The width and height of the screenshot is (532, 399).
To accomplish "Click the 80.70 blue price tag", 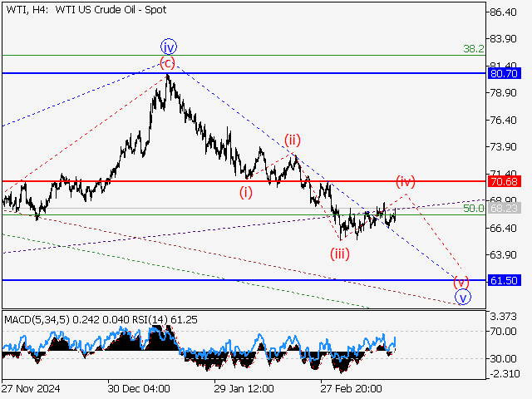I will tap(505, 74).
